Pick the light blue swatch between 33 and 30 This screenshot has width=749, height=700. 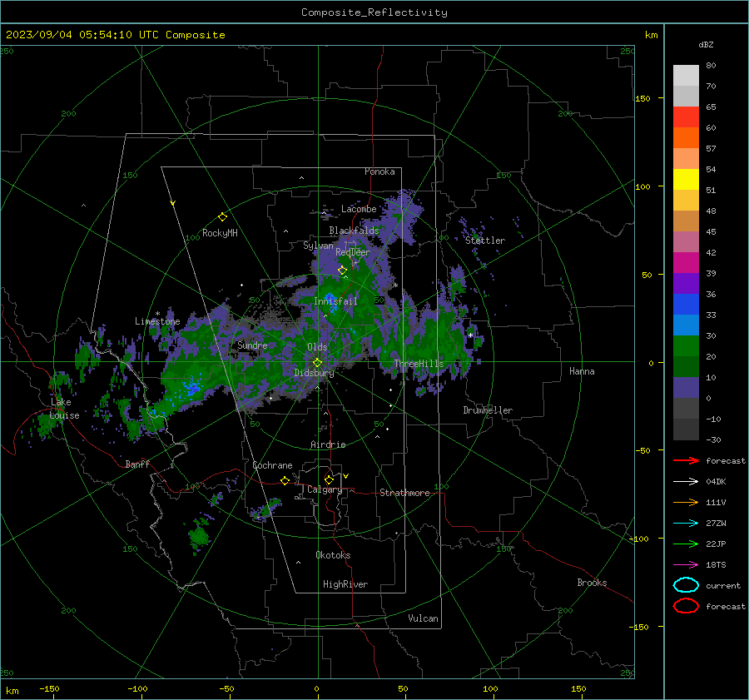(x=686, y=325)
